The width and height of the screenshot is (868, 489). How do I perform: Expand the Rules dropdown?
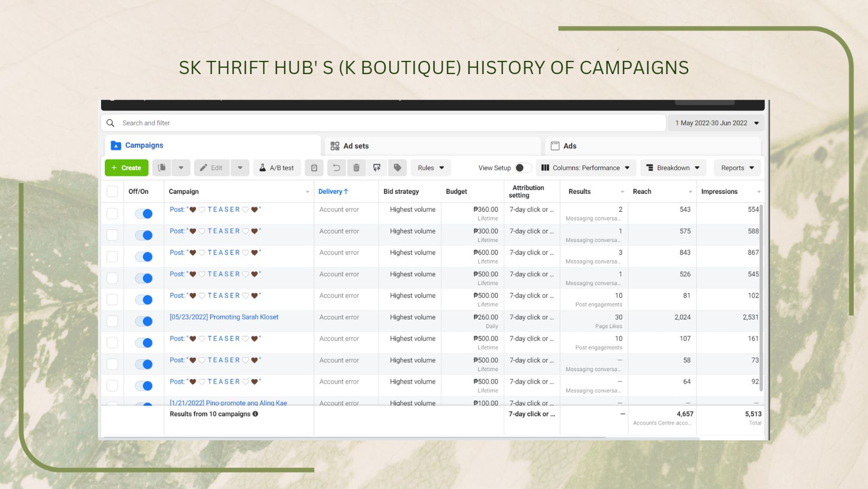coord(431,168)
